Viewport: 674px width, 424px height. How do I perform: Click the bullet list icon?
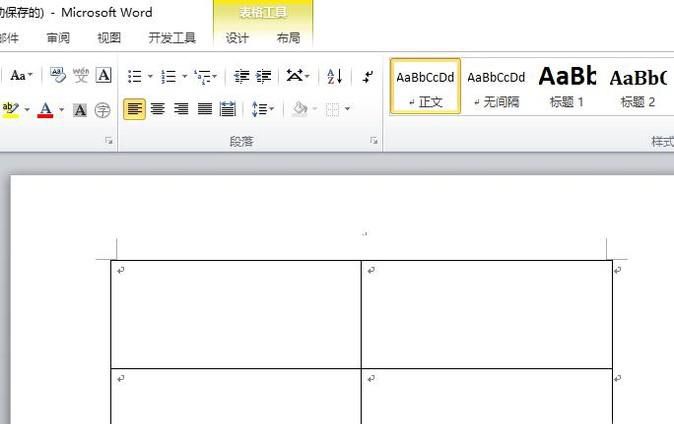tap(134, 76)
